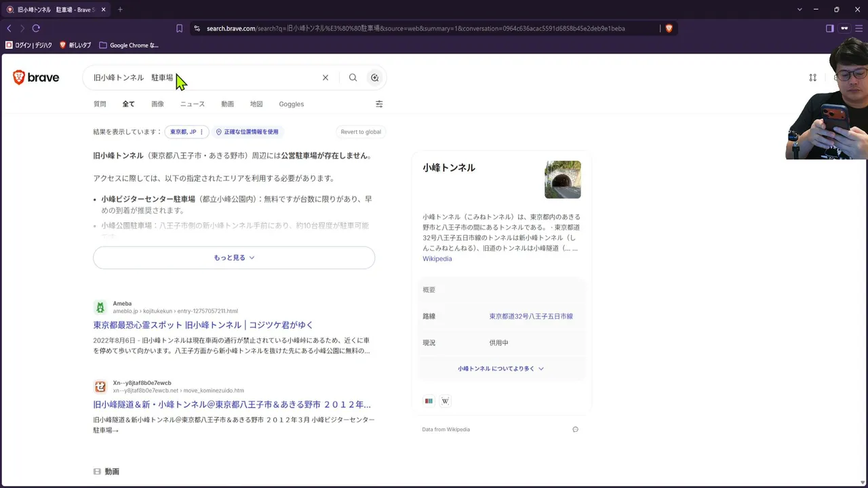Toggle the browser sidebar panel

(x=829, y=28)
